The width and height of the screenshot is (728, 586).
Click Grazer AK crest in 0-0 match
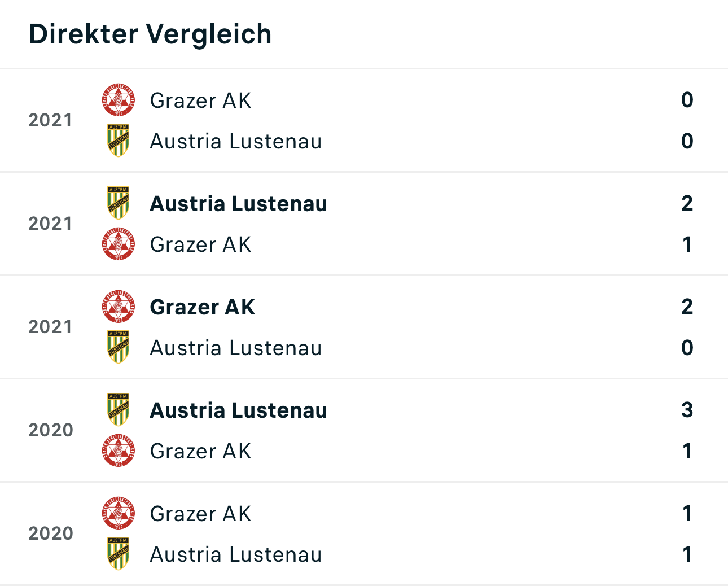119,100
